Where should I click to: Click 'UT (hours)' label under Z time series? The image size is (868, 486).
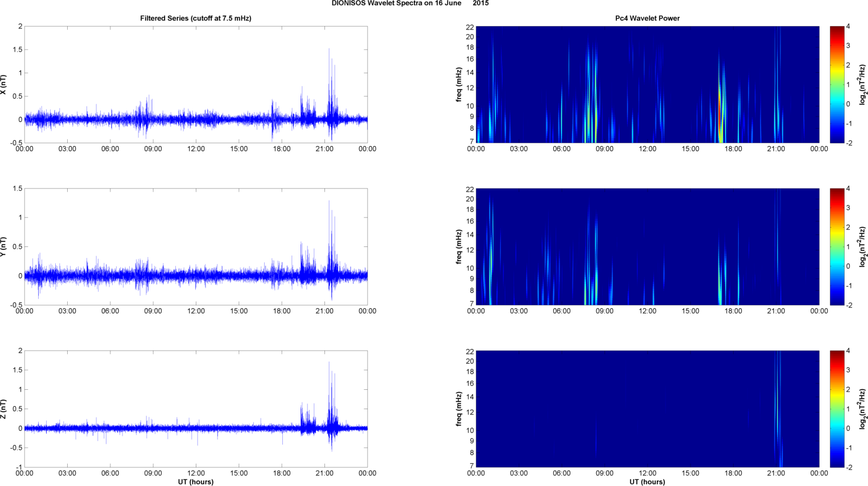[196, 481]
